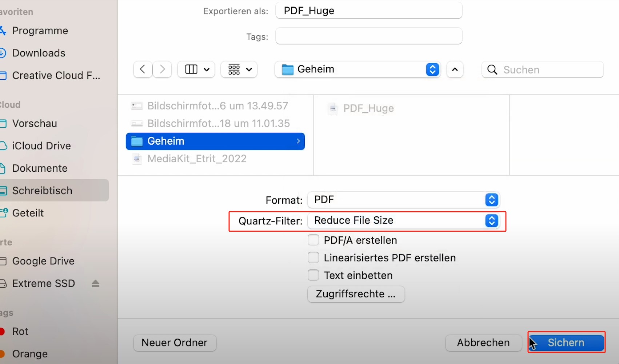Click the folder icon in location popup

point(288,69)
